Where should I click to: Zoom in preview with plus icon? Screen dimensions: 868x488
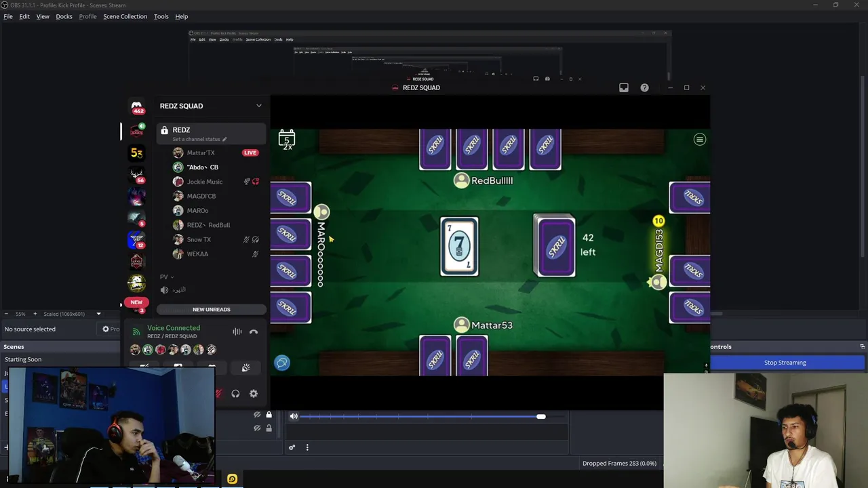click(35, 314)
